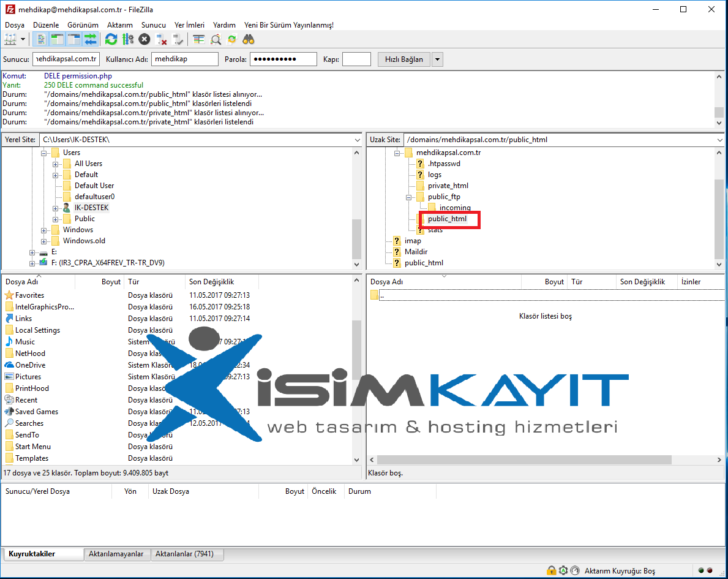Switch to Aktarılamayanlar tab
728x579 pixels.
(116, 554)
